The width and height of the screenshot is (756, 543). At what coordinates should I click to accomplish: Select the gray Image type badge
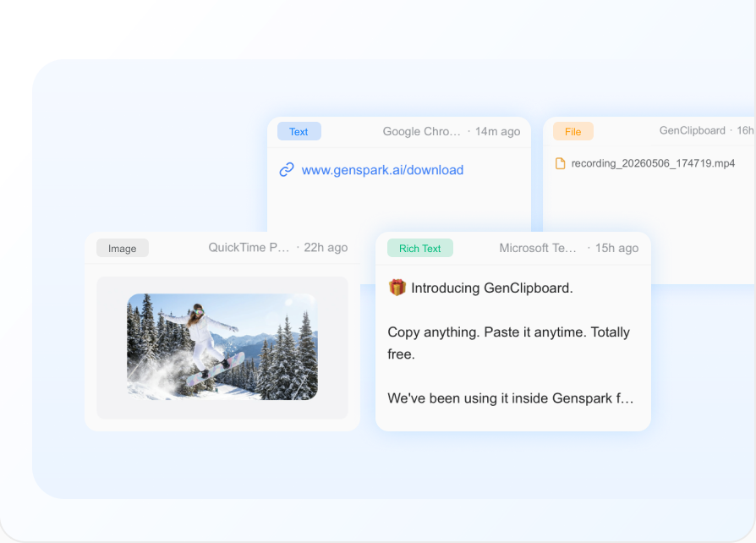(x=123, y=249)
